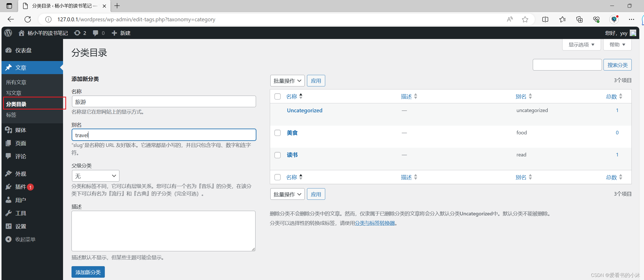This screenshot has width=644, height=280.
Task: Collapse sidebar with 收起菜单
Action: pos(32,239)
